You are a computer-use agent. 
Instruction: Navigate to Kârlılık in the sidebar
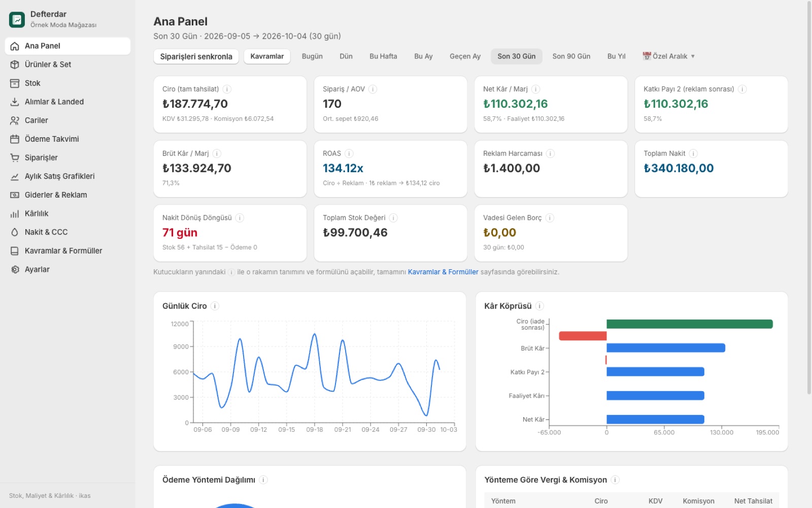click(67, 213)
